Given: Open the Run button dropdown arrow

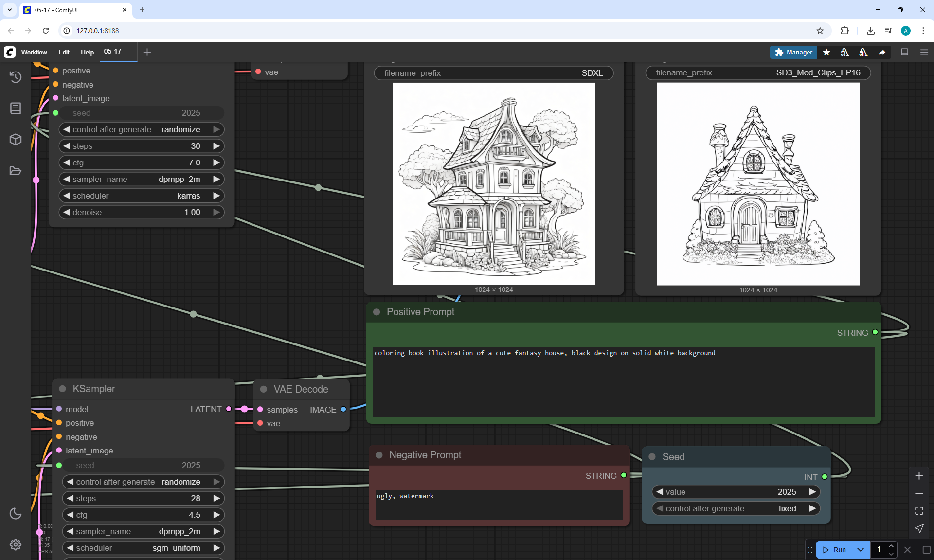Looking at the screenshot, I should click(x=860, y=550).
